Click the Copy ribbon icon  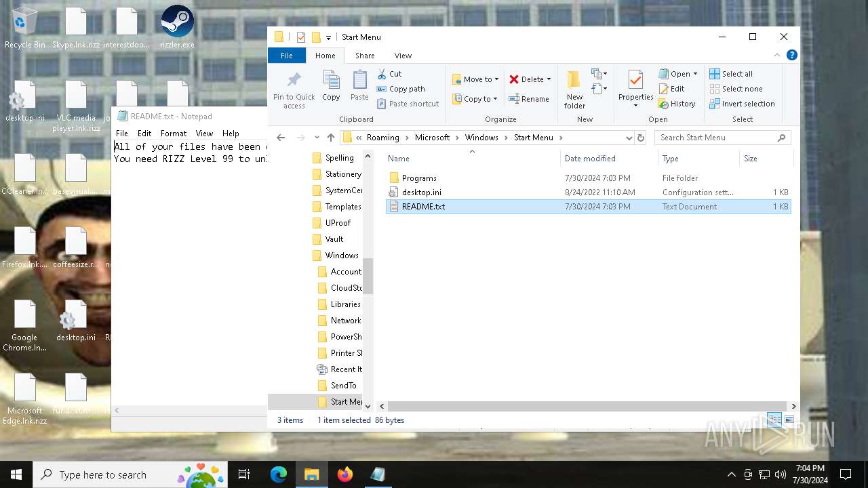pos(331,86)
